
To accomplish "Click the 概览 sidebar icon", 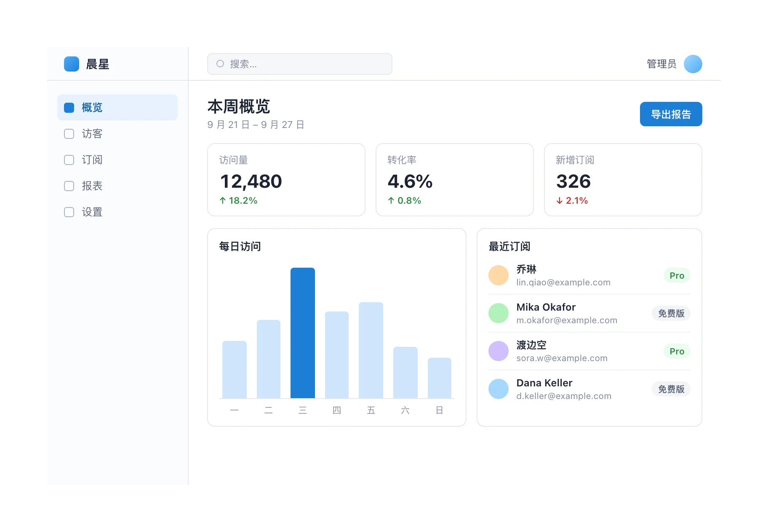I will [x=69, y=108].
